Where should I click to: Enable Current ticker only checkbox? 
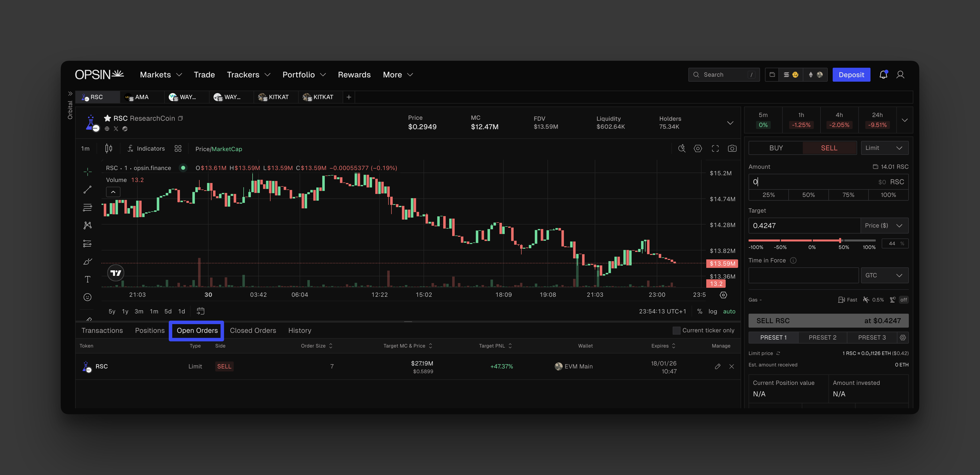coord(676,330)
